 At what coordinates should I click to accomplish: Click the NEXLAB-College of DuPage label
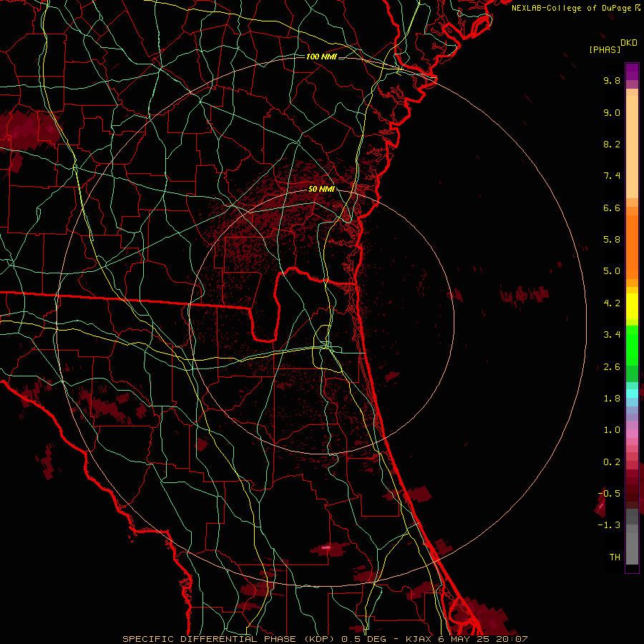click(x=571, y=8)
